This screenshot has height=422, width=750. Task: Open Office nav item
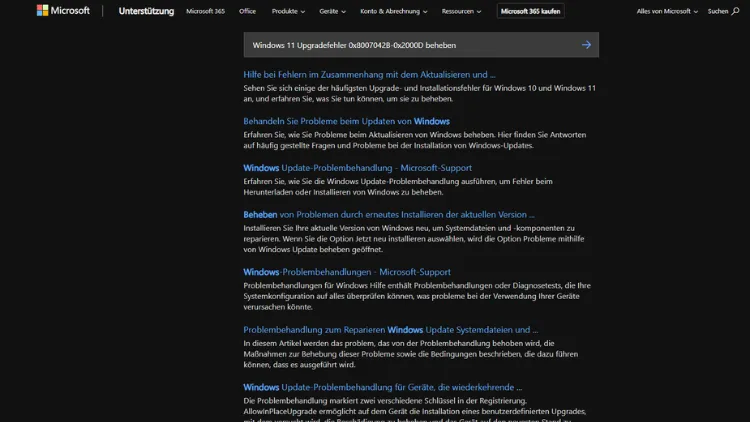pos(247,11)
